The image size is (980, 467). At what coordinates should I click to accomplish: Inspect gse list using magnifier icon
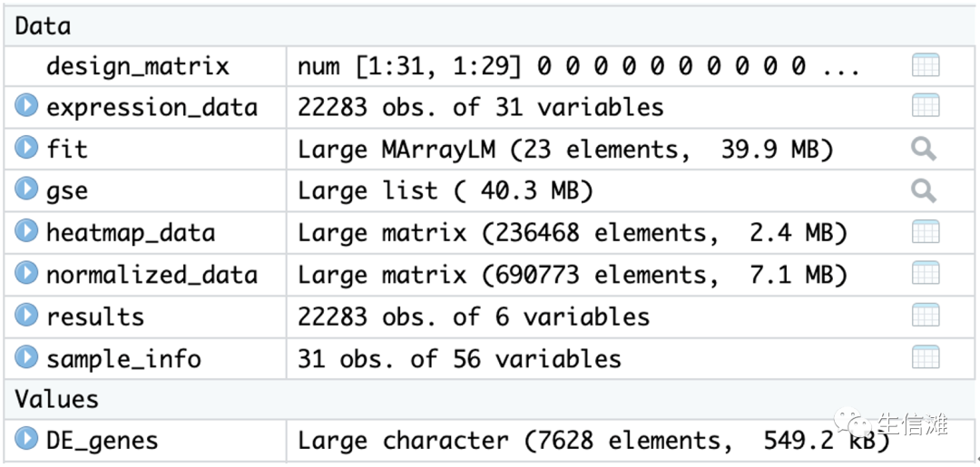tap(924, 190)
